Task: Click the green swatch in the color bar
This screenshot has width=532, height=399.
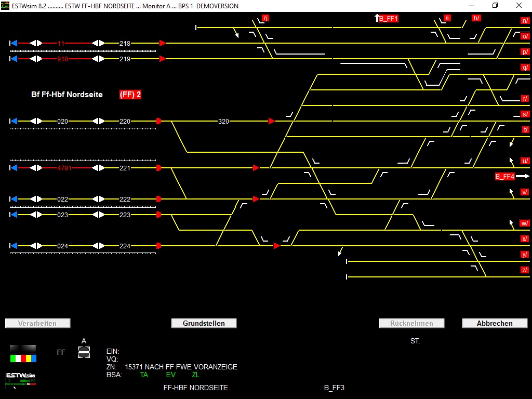Action: (13, 358)
